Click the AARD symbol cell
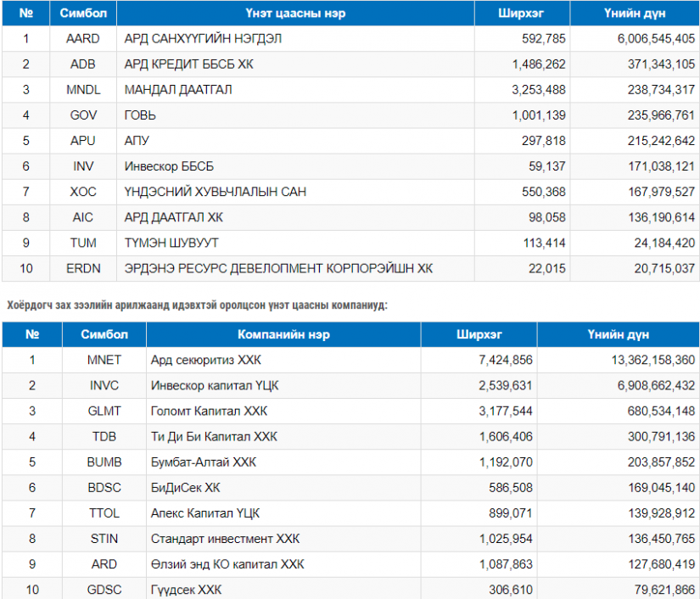This screenshot has width=700, height=599. 82,39
